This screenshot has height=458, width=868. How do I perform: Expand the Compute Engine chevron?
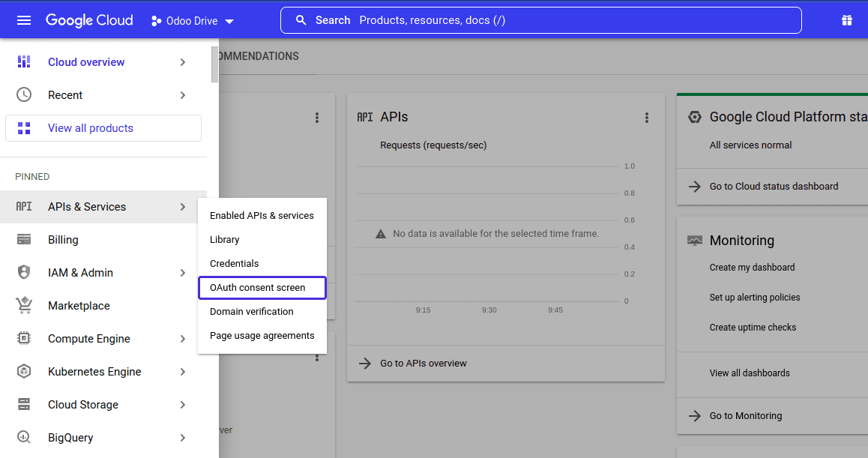(182, 338)
